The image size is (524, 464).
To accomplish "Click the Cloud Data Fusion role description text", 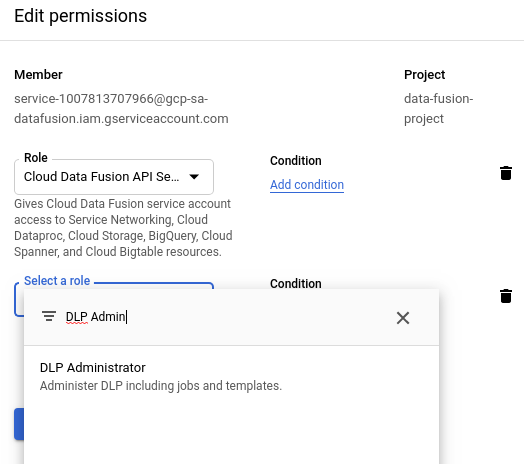I will coord(123,228).
